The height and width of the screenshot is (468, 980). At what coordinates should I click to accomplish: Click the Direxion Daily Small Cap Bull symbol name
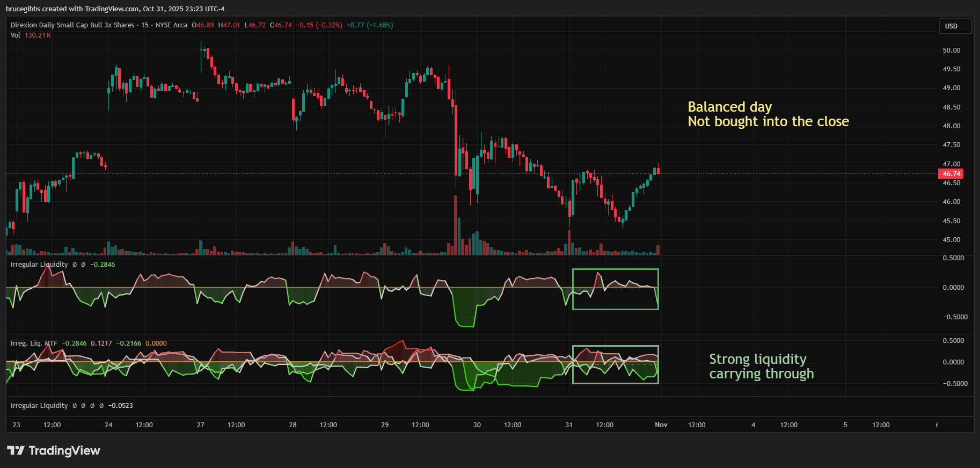[x=72, y=25]
